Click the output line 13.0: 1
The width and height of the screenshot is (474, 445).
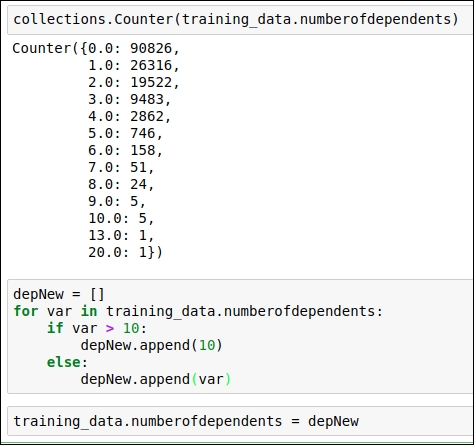(x=121, y=235)
